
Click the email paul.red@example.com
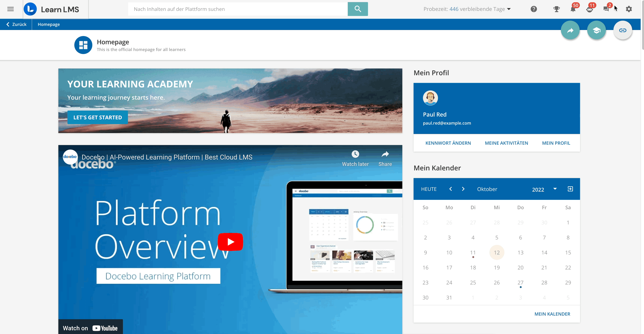(x=447, y=123)
